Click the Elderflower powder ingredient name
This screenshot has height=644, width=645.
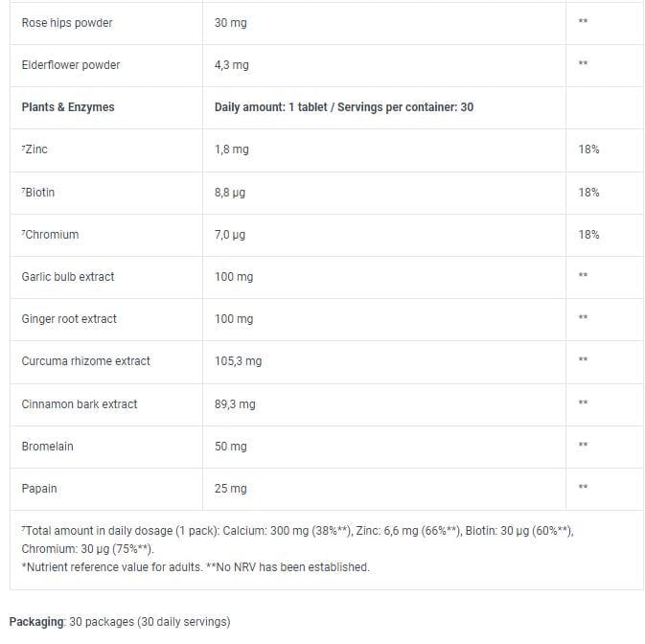[x=70, y=65]
